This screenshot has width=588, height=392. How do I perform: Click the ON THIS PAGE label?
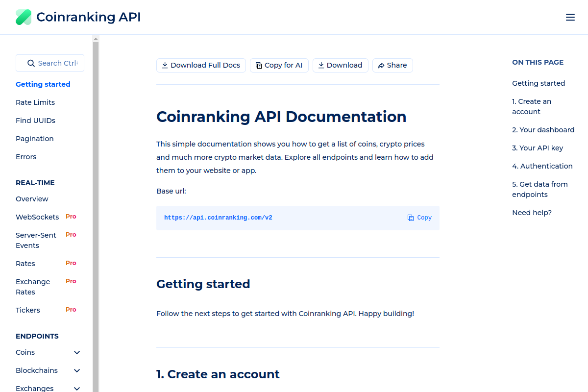538,62
